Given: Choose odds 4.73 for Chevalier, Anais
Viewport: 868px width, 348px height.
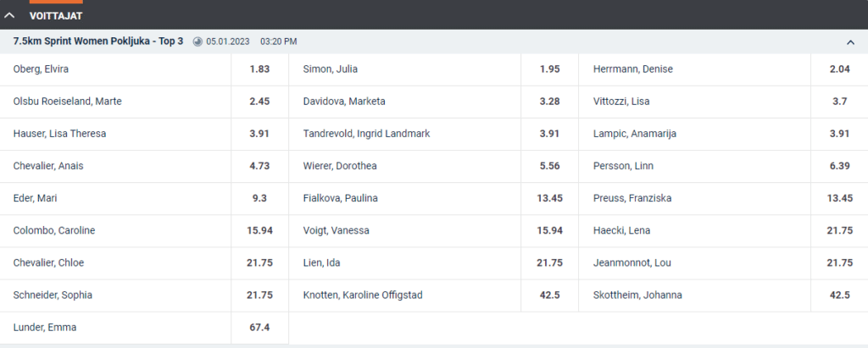Looking at the screenshot, I should [x=259, y=166].
